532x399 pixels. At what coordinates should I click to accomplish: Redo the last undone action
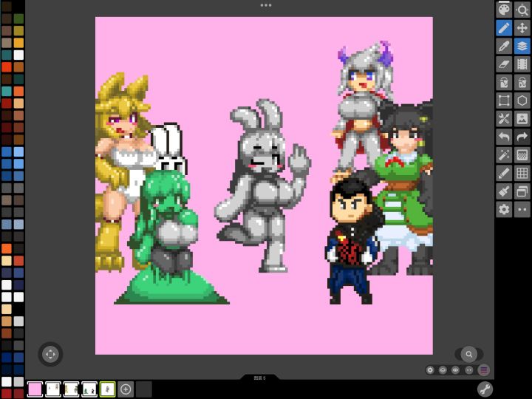pyautogui.click(x=522, y=137)
